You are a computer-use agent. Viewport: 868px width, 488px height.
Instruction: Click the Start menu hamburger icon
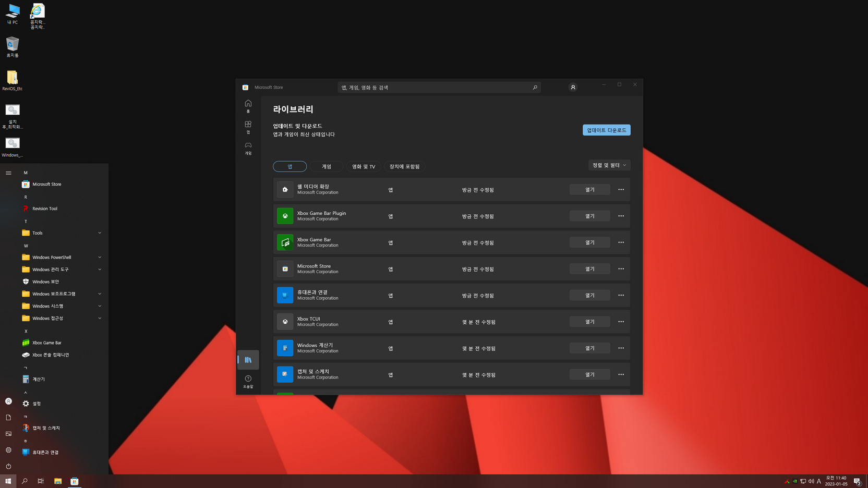coord(8,173)
